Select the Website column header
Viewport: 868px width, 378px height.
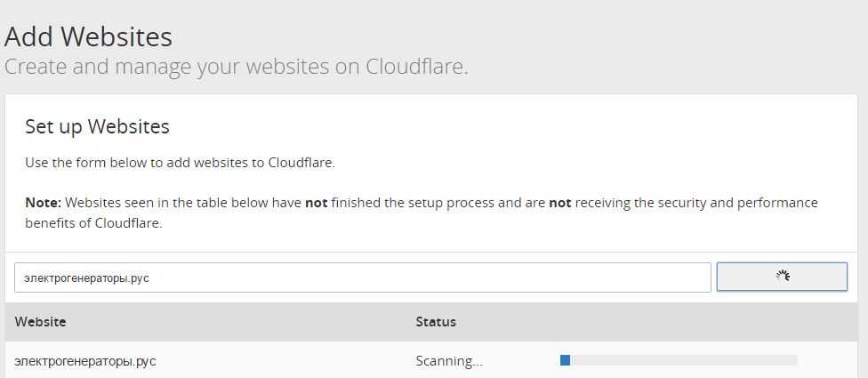[x=40, y=322]
